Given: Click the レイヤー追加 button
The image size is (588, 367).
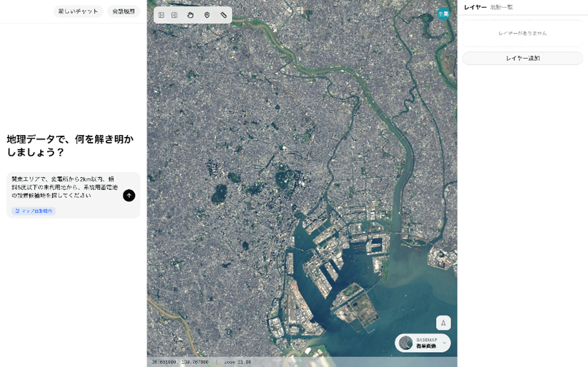Looking at the screenshot, I should [x=522, y=58].
